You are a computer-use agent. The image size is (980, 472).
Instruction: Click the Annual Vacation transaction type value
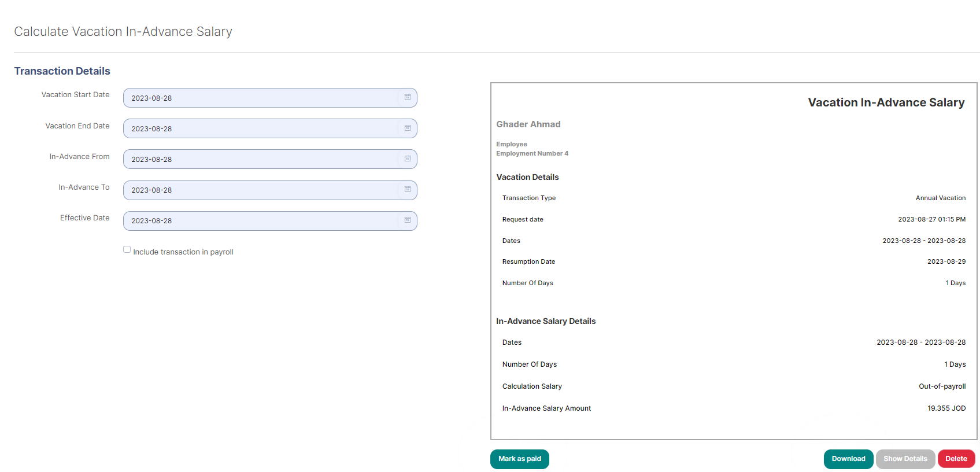click(941, 198)
